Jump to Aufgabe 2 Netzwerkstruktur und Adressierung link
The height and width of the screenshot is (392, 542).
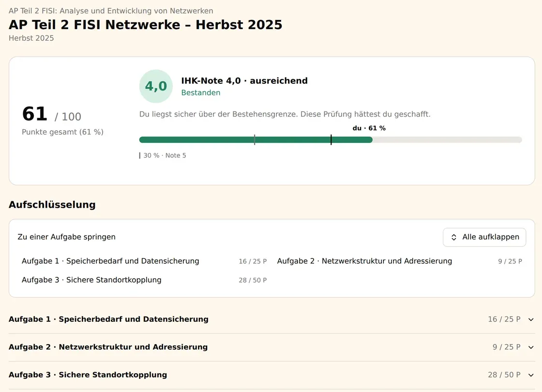(x=400, y=261)
